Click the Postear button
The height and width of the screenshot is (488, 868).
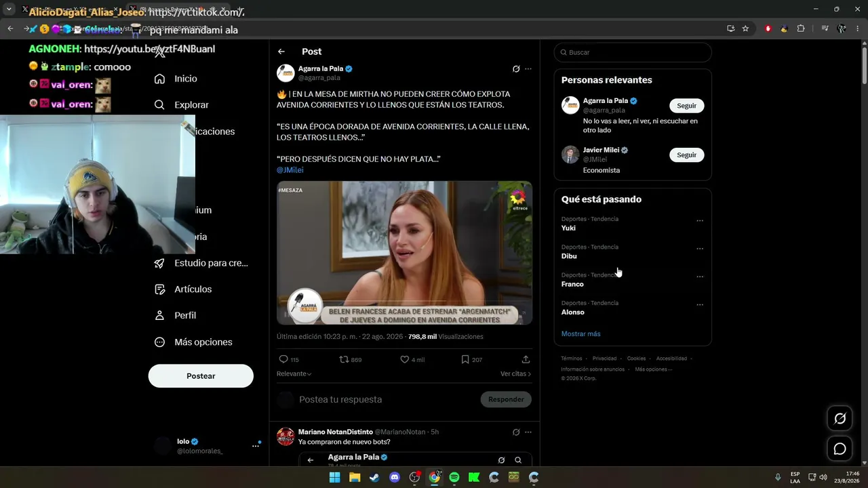pos(201,376)
